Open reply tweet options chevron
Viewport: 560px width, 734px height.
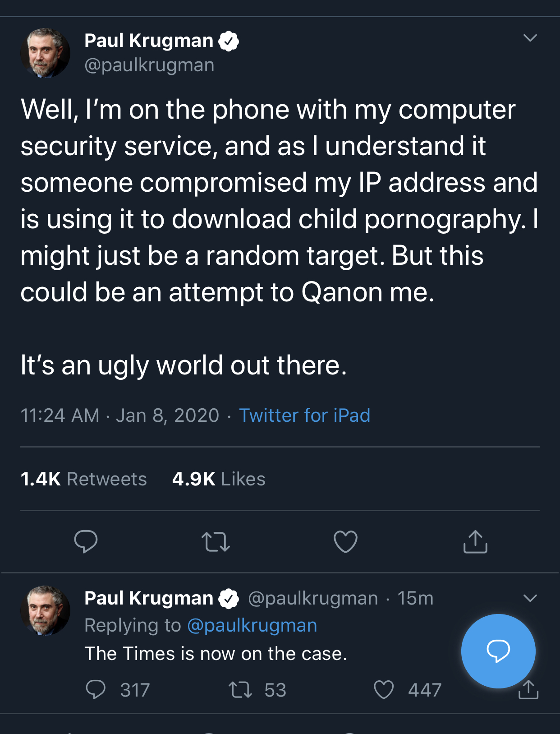[x=530, y=598]
